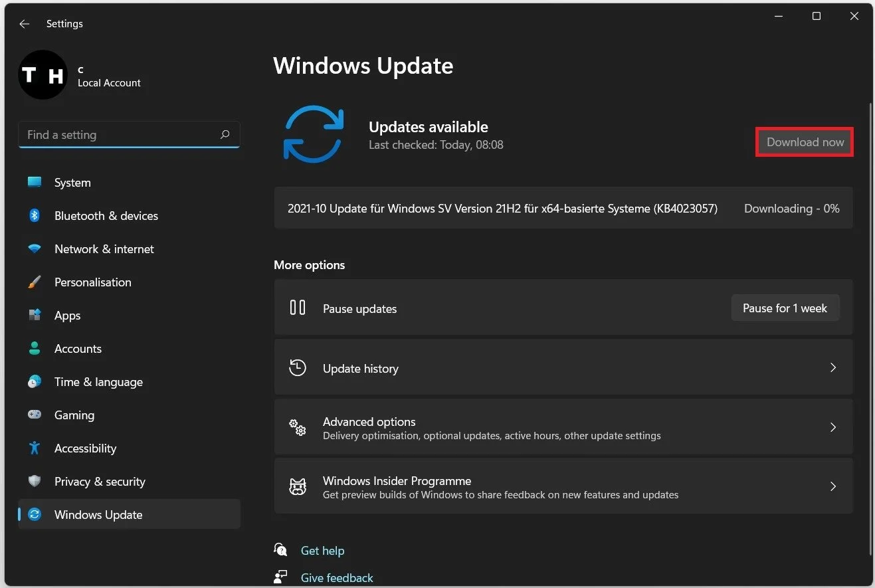The width and height of the screenshot is (875, 588).
Task: Click the TH account avatar picture
Action: point(43,75)
